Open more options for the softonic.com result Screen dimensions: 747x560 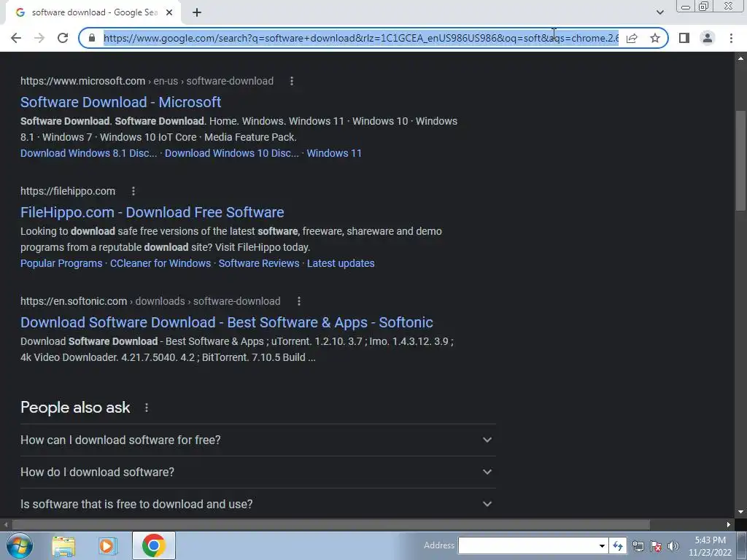(298, 301)
